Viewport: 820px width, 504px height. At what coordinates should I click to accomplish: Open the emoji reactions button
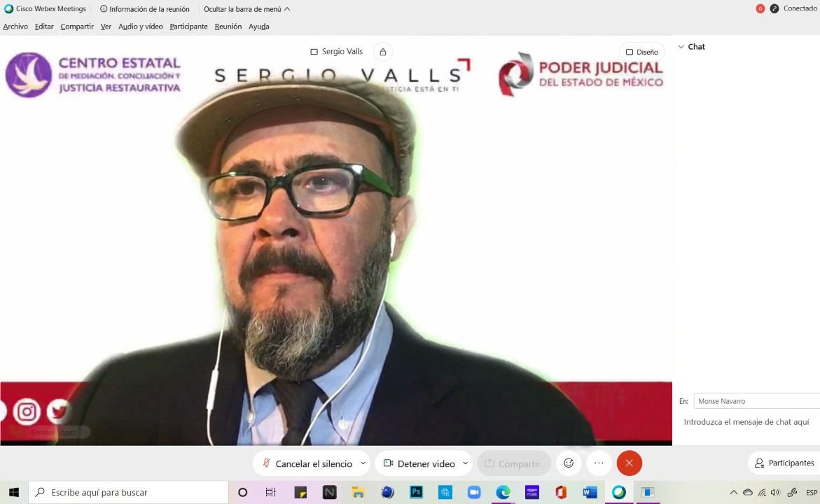(x=569, y=463)
